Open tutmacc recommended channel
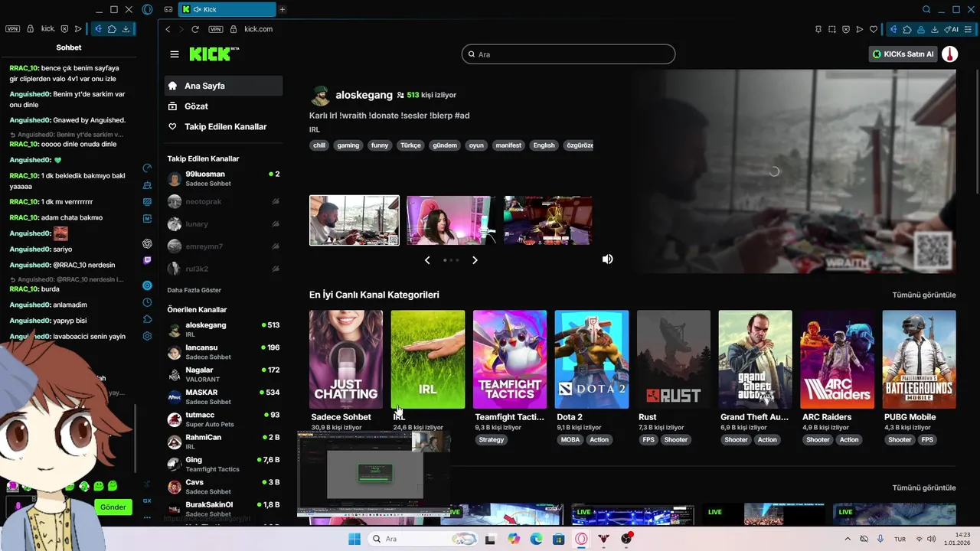Screen dimensions: 980x551 [224, 419]
